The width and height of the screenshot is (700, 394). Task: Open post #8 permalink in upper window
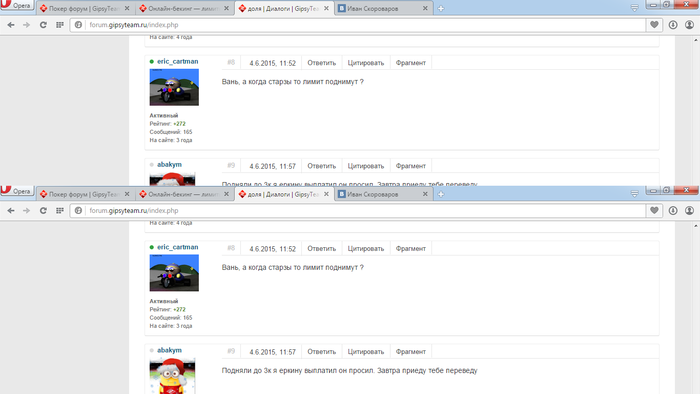pos(231,62)
